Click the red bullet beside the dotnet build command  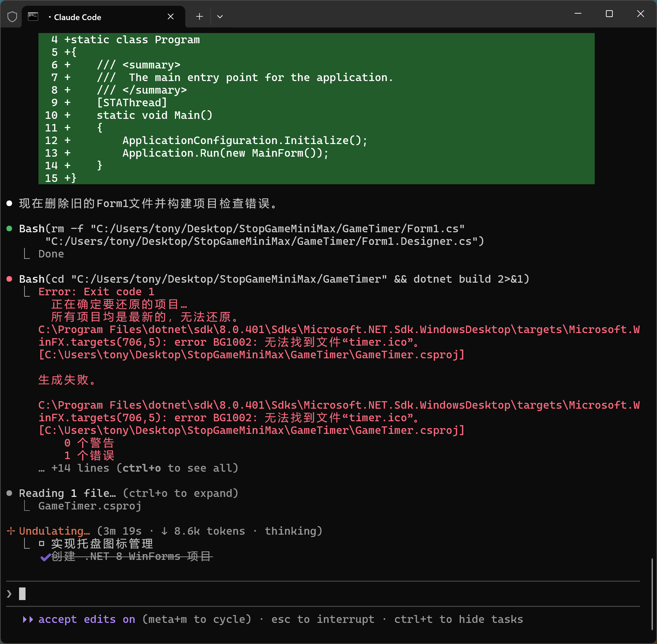coord(10,279)
